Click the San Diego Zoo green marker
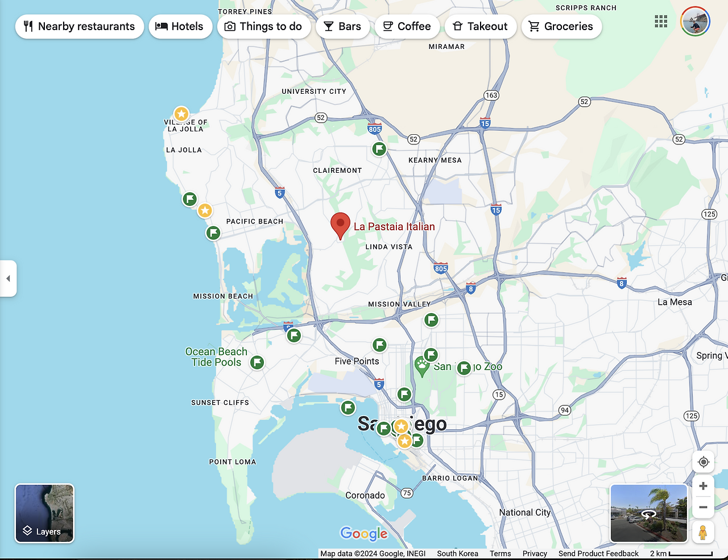Screen dimensions: 728x560 [x=464, y=368]
